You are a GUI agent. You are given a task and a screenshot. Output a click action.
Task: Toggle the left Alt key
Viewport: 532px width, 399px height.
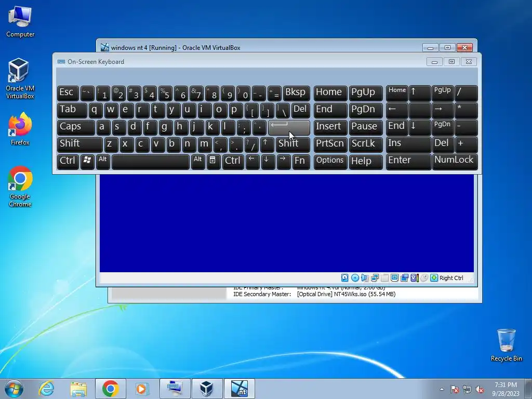click(x=103, y=162)
